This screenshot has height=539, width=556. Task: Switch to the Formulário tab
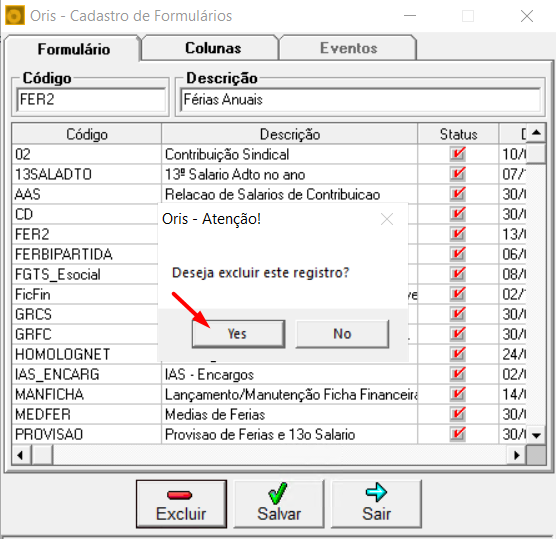[73, 49]
